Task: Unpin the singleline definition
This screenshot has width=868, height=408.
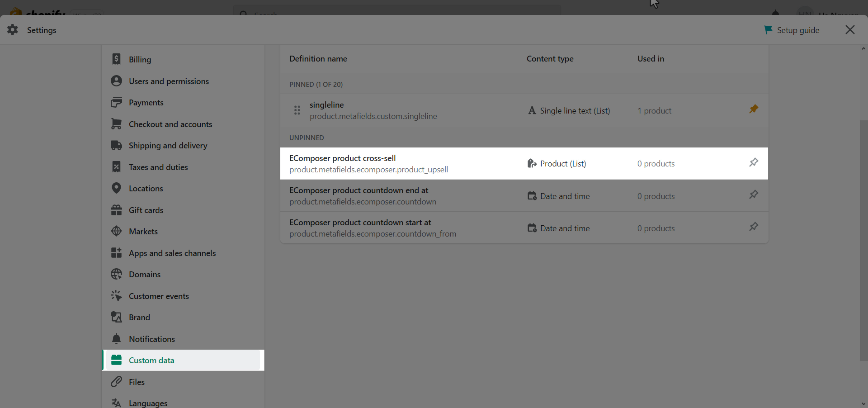Action: [754, 109]
